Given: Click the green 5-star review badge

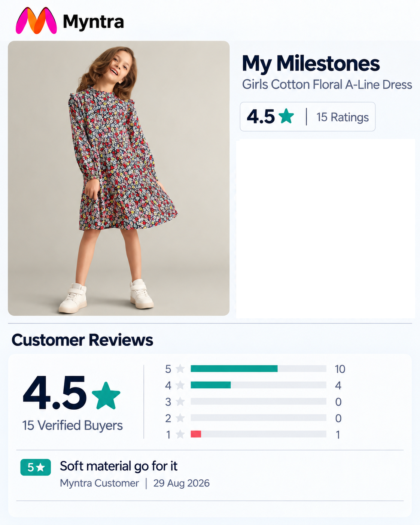Looking at the screenshot, I should coord(36,467).
